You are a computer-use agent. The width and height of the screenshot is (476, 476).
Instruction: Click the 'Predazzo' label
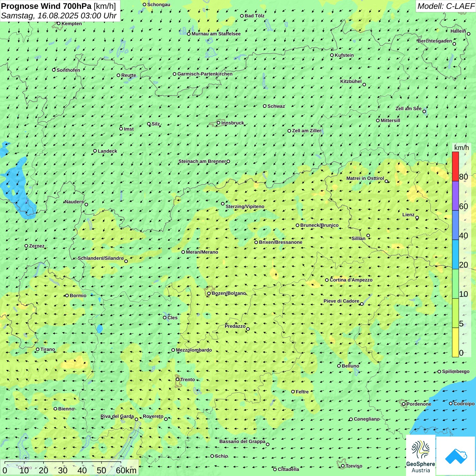235,326
